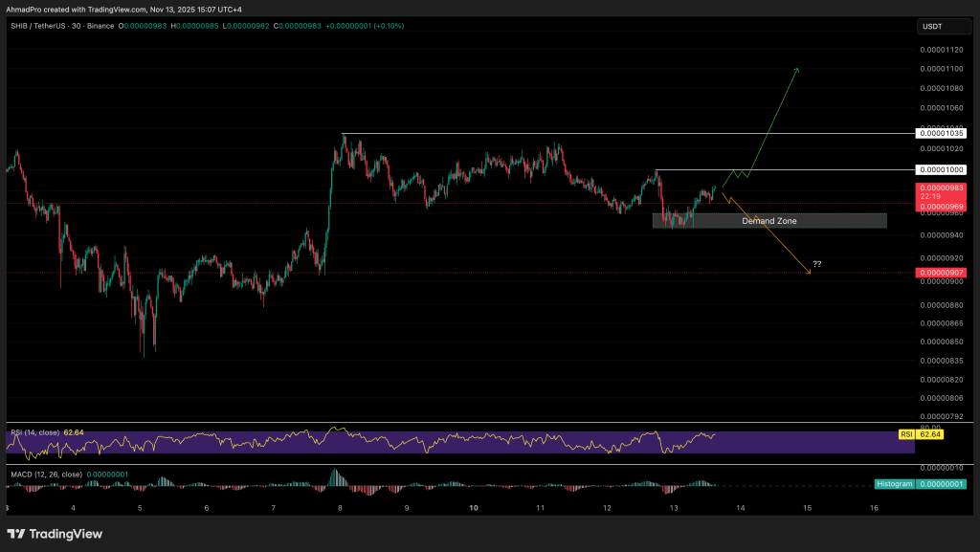Click the orange bearish projection arrowhead
Image resolution: width=980 pixels, height=552 pixels.
pyautogui.click(x=809, y=273)
